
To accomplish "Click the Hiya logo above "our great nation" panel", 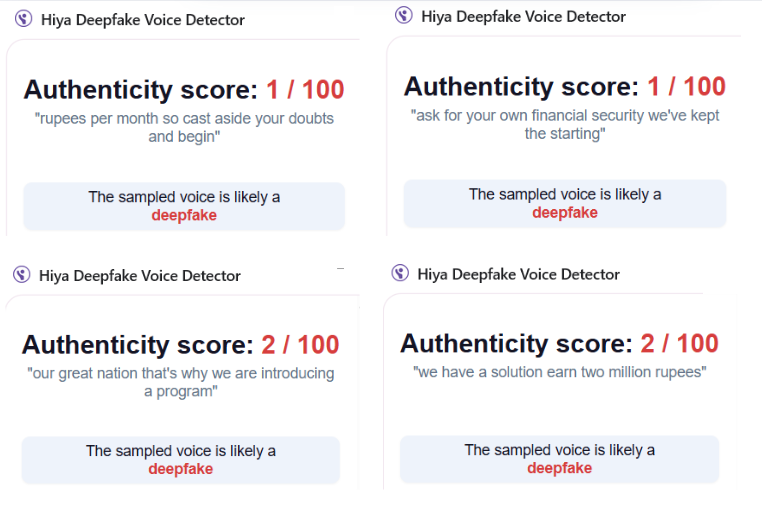I will click(21, 275).
